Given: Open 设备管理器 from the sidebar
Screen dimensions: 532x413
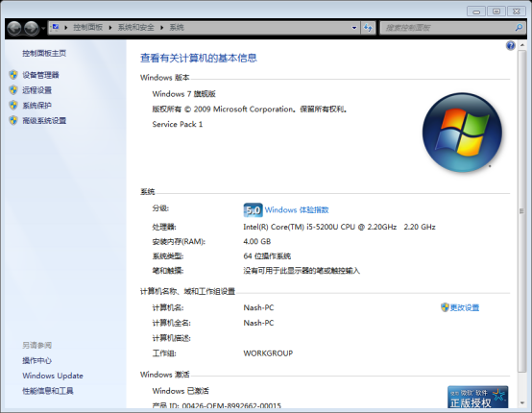Looking at the screenshot, I should coord(40,75).
